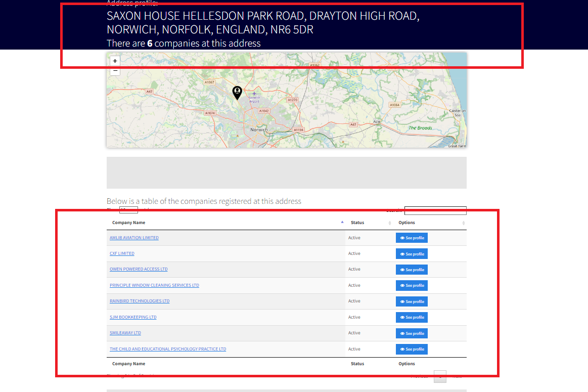Screen dimensions: 588x392
Task: Click 'There are 6 companies at this address'
Action: coord(184,43)
